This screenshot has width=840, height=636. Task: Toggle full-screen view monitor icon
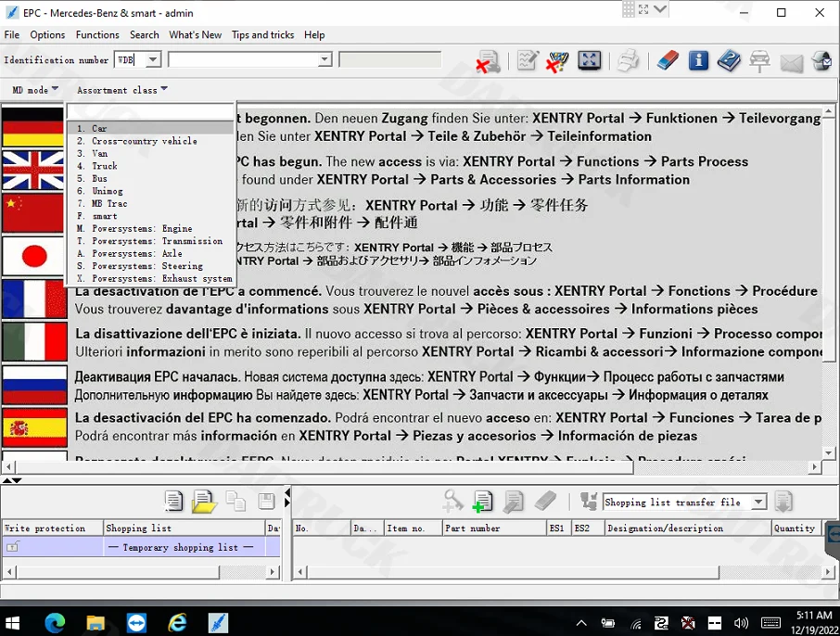590,60
